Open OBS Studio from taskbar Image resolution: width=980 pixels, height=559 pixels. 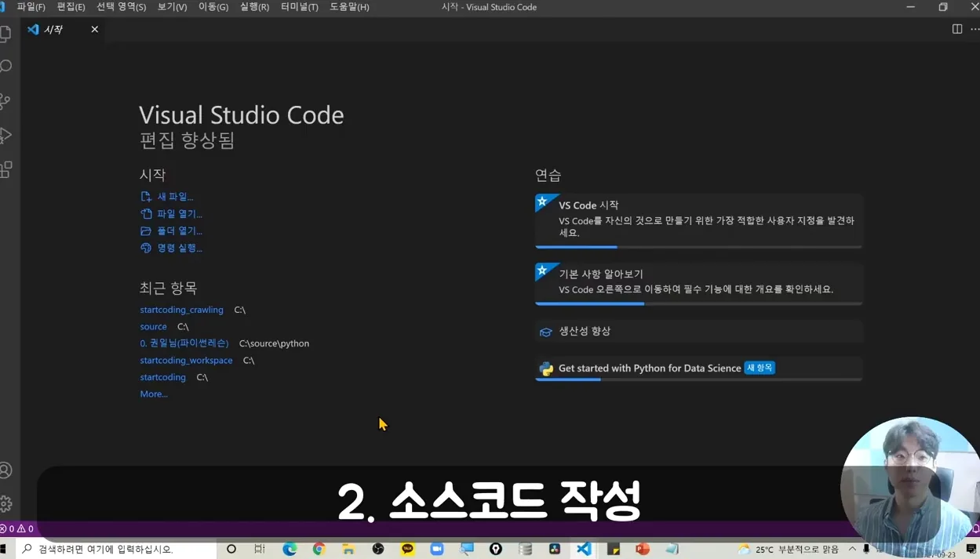click(378, 549)
